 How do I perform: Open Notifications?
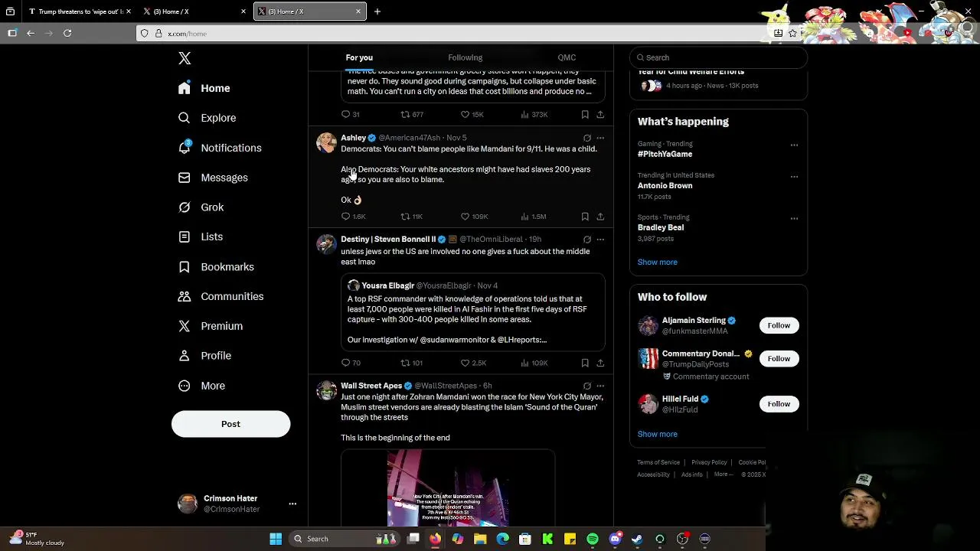click(x=220, y=148)
